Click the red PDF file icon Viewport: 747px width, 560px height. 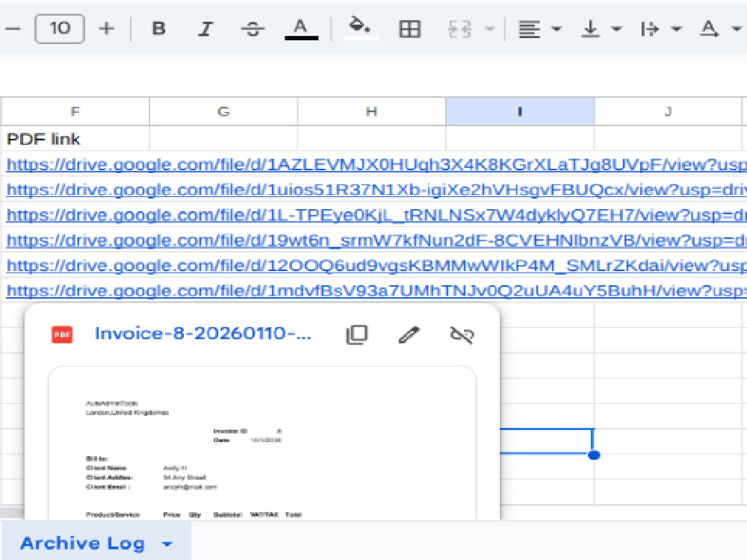(x=62, y=335)
